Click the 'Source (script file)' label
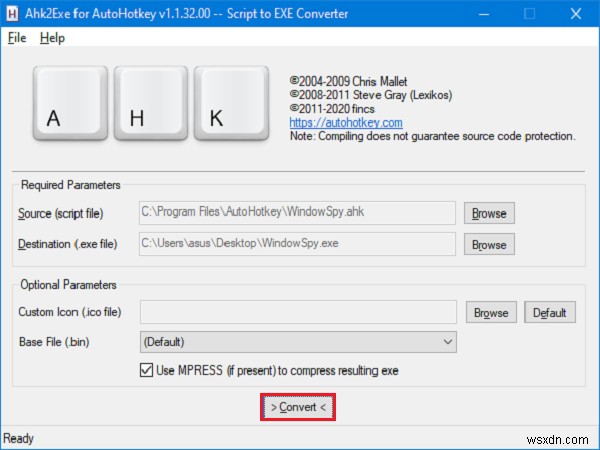The image size is (600, 450). 60,214
